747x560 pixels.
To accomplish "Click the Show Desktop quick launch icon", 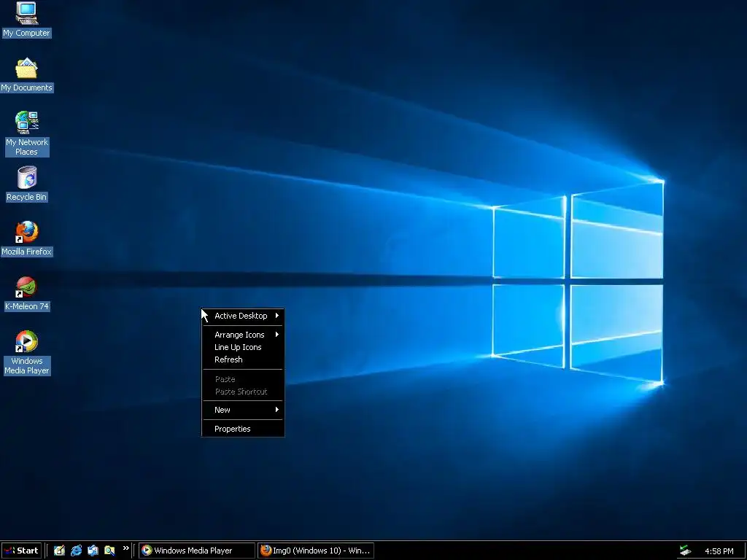I will click(59, 551).
